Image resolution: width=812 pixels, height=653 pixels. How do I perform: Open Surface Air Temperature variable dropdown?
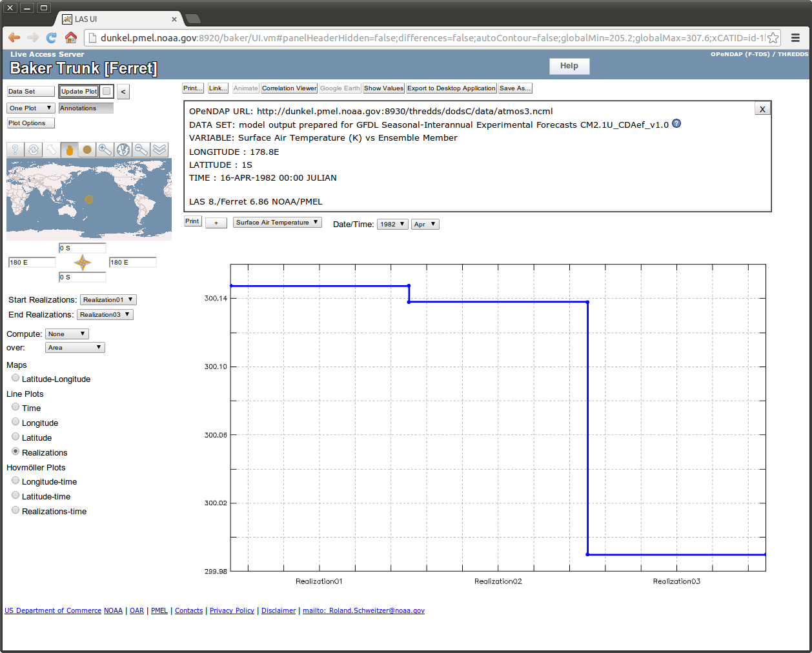(278, 222)
